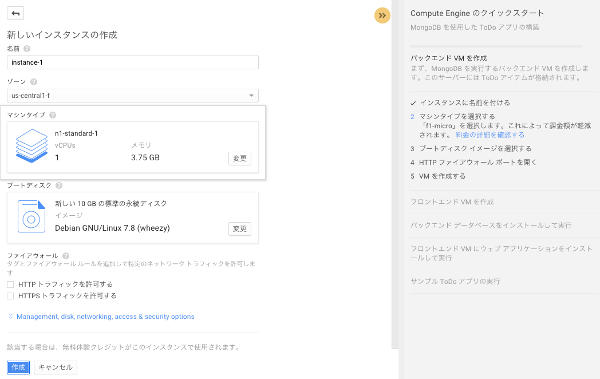Viewport: 600px width, 379px height.
Task: Open section フロントエンド VM を作成
Action: coord(452,202)
